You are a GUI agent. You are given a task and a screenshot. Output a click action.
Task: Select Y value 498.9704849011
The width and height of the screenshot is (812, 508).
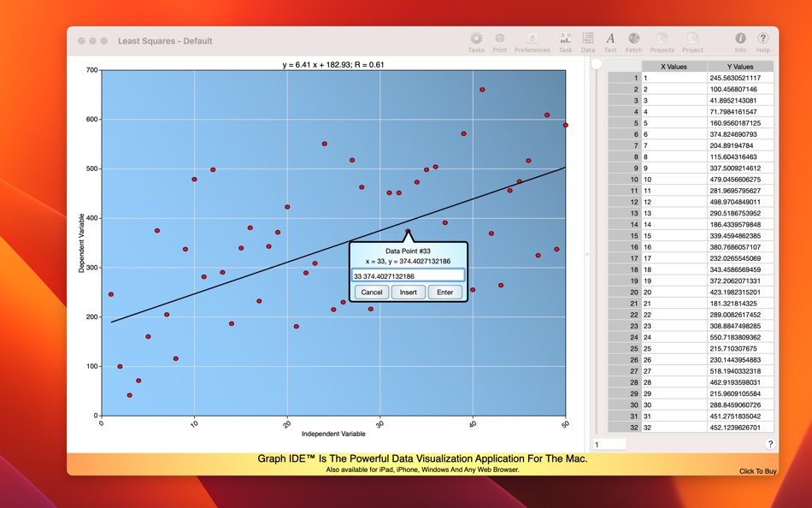740,202
